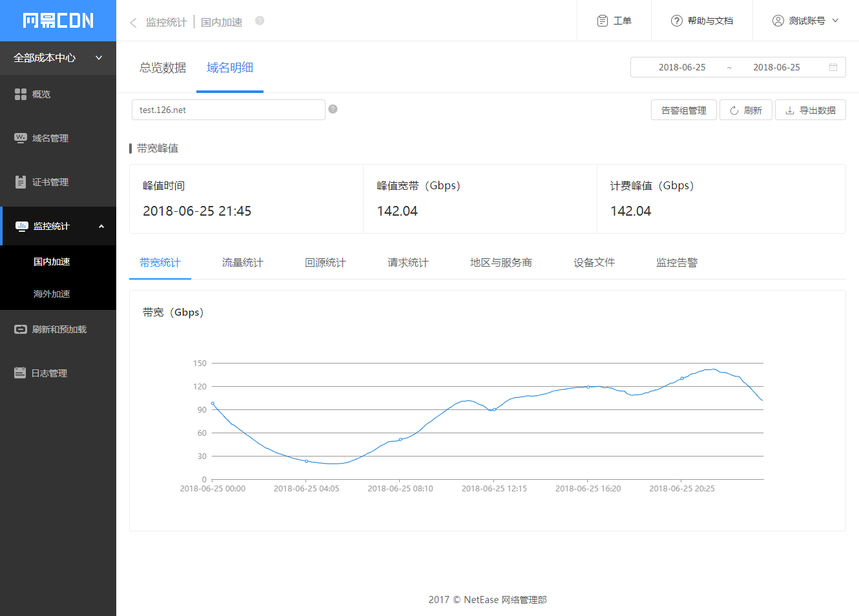
Task: Open the 测试账号 account menu
Action: pos(805,21)
